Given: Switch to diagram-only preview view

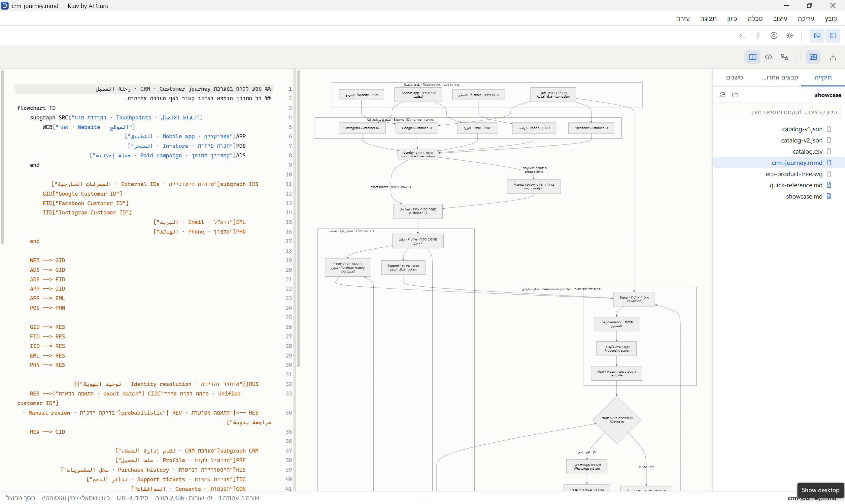Looking at the screenshot, I should 784,57.
